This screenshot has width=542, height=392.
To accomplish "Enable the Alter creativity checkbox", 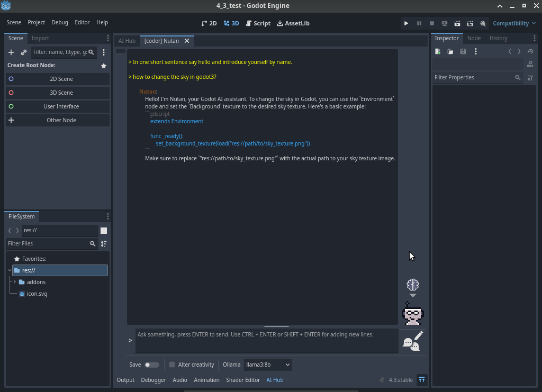I will (x=172, y=364).
